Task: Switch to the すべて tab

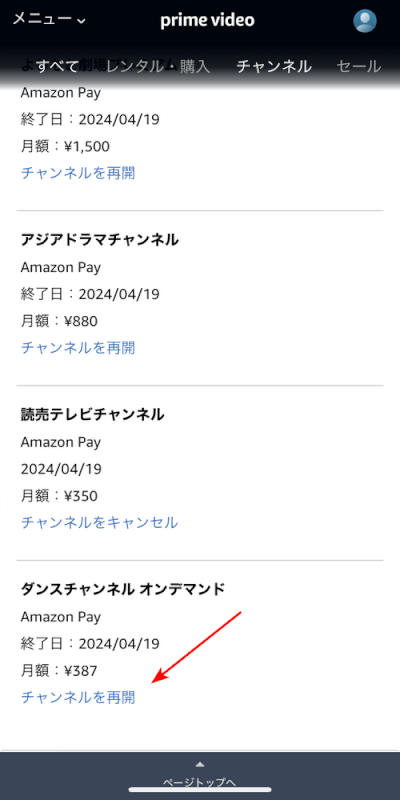Action: tap(56, 66)
